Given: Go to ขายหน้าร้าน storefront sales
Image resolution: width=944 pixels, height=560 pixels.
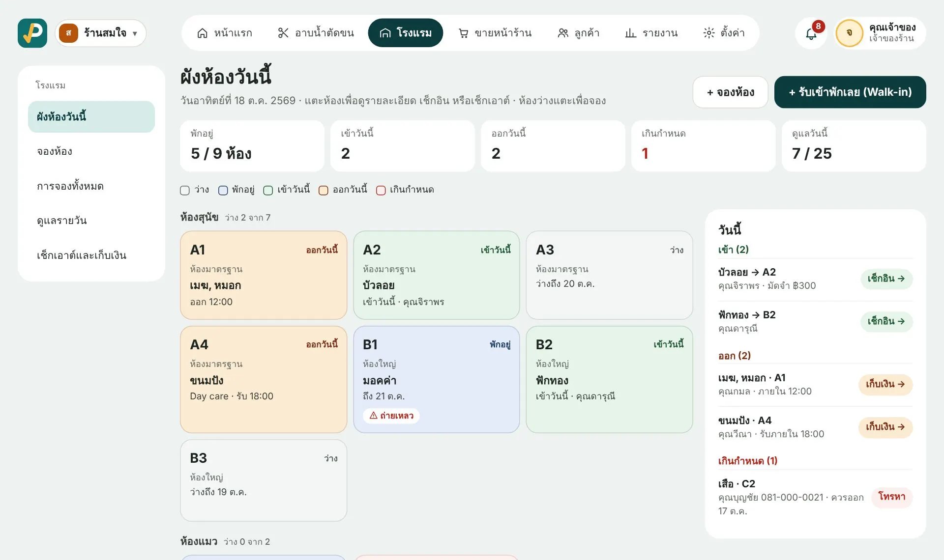Looking at the screenshot, I should pyautogui.click(x=495, y=33).
